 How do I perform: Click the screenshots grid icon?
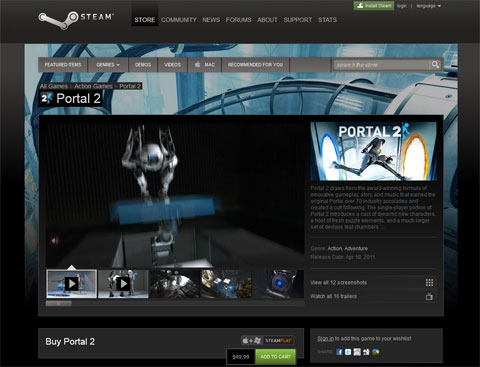[429, 282]
